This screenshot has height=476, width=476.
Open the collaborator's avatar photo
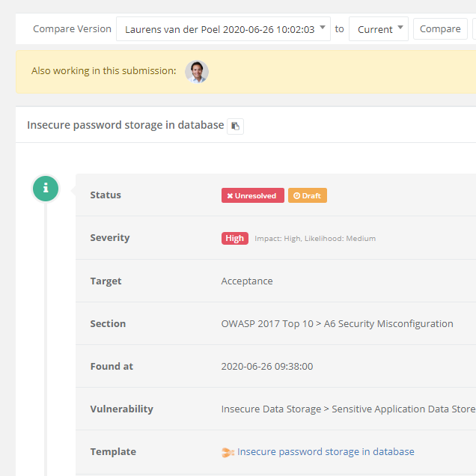[197, 72]
